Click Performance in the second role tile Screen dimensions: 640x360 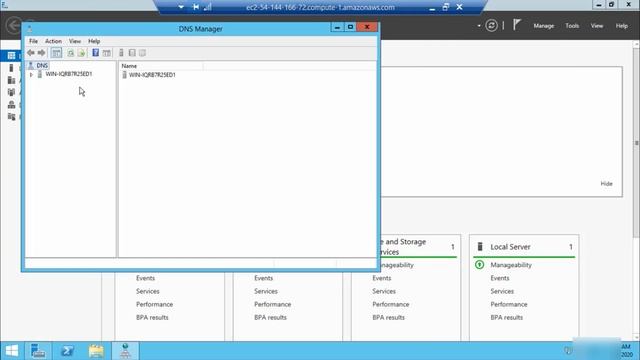pos(272,304)
